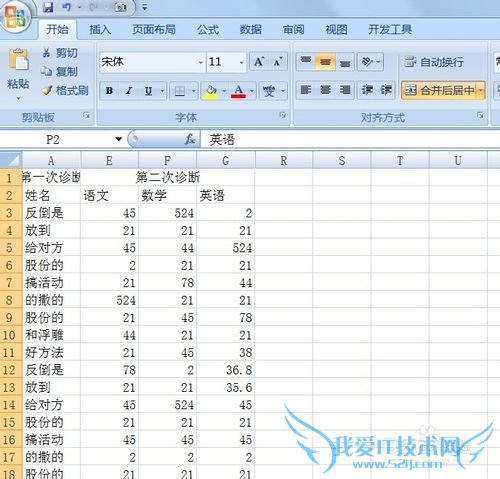The width and height of the screenshot is (500, 479).
Task: Align cell content to vertical middle
Action: (x=325, y=62)
